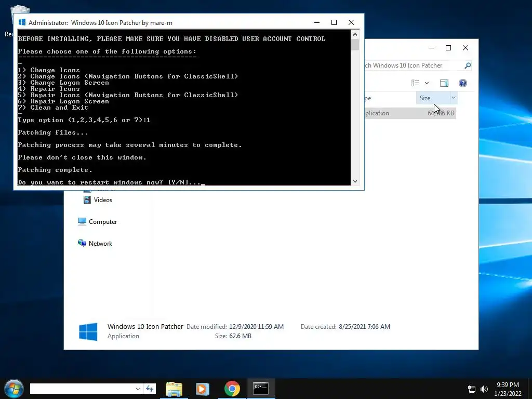
Task: Click the Show desktop strip by the clock
Action: tap(530, 389)
